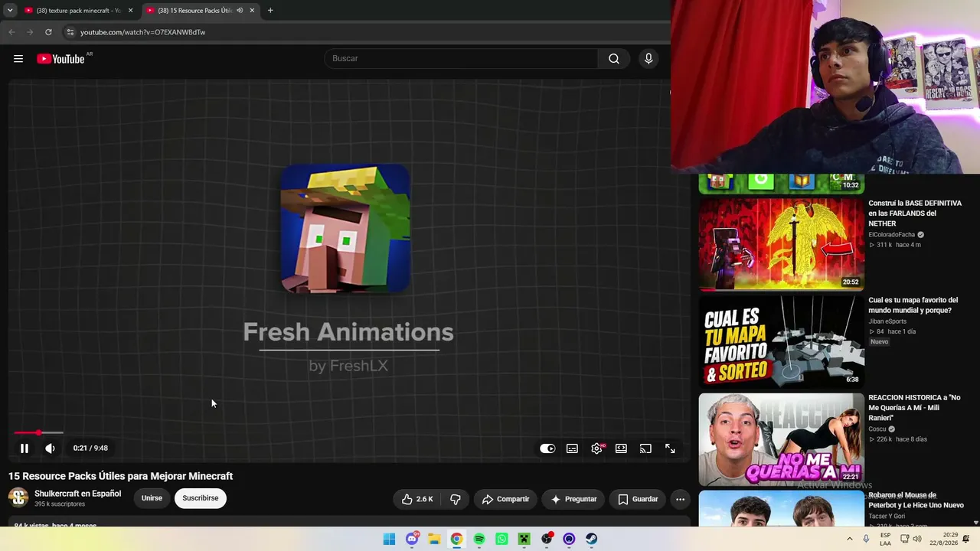Select the 15 Resource Packs tab
Viewport: 980px width, 551px height.
tap(201, 11)
